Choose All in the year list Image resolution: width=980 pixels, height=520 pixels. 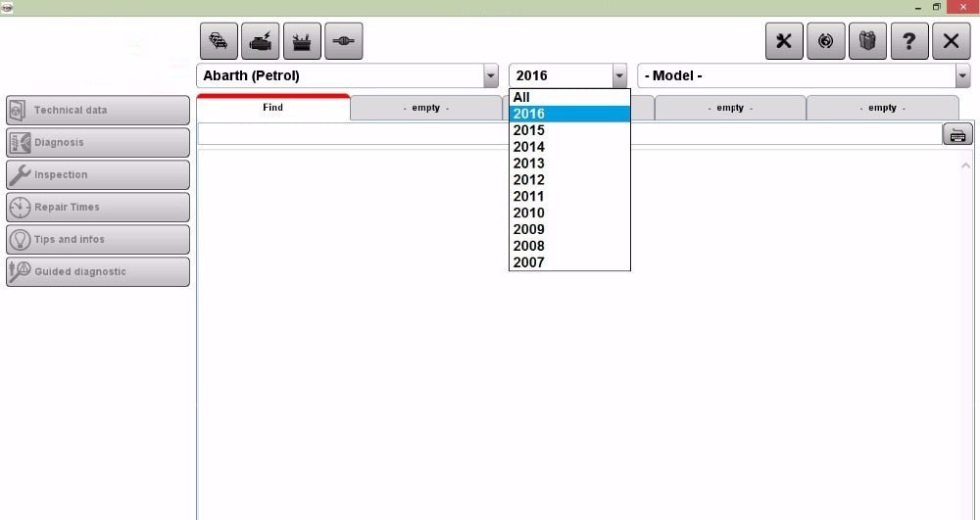tap(521, 97)
